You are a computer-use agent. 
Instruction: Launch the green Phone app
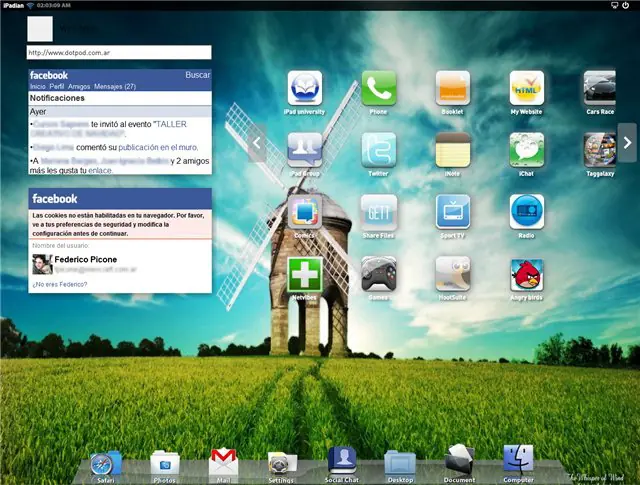pyautogui.click(x=378, y=88)
